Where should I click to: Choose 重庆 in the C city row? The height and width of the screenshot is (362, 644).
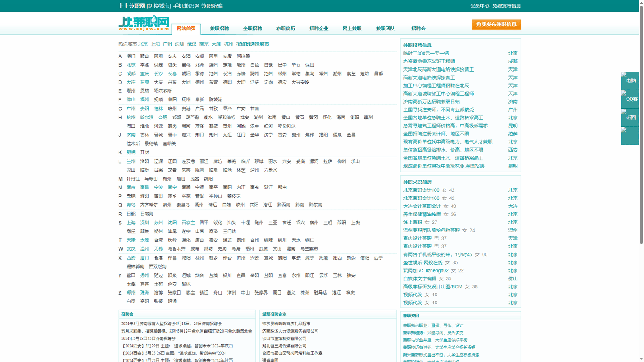pyautogui.click(x=144, y=74)
